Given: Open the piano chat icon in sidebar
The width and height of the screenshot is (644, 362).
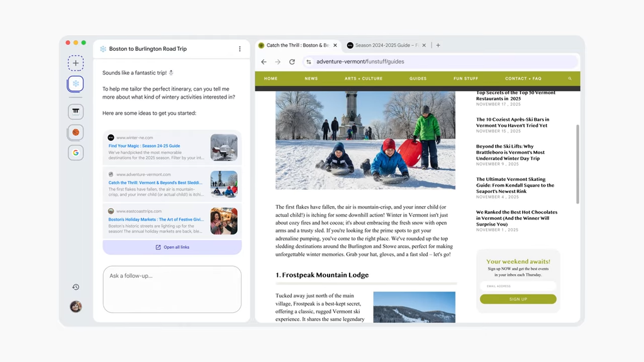Looking at the screenshot, I should point(75,111).
